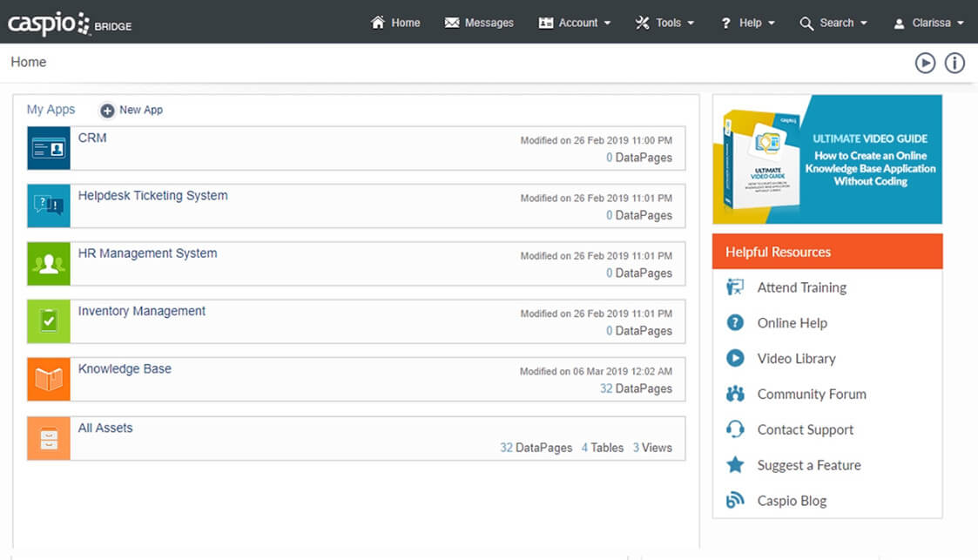978x560 pixels.
Task: Open the HR Management System app icon
Action: tap(49, 264)
